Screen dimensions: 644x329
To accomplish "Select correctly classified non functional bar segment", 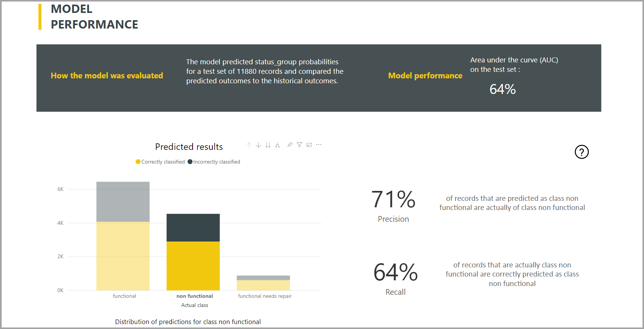I will (193, 266).
